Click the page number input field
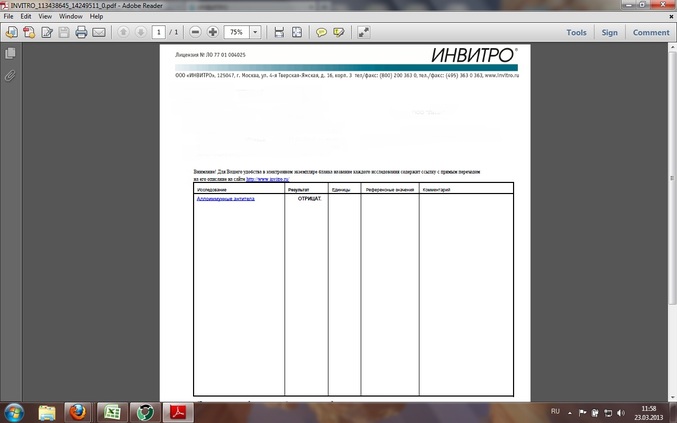 159,32
